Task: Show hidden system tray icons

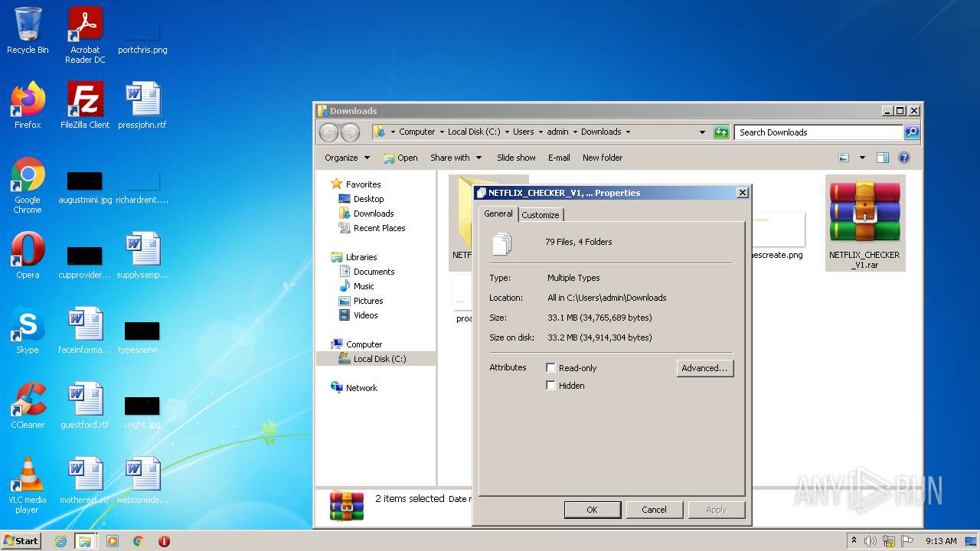Action: [x=854, y=541]
